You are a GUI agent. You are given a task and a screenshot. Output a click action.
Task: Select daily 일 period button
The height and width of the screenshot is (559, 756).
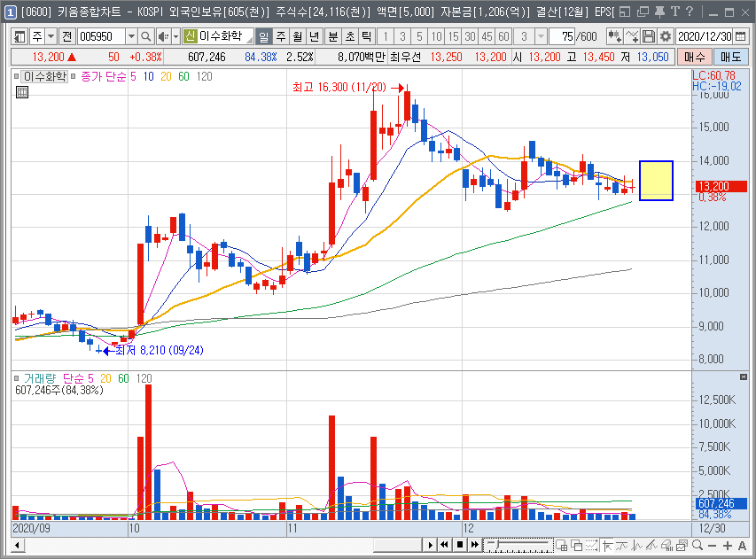tap(263, 36)
